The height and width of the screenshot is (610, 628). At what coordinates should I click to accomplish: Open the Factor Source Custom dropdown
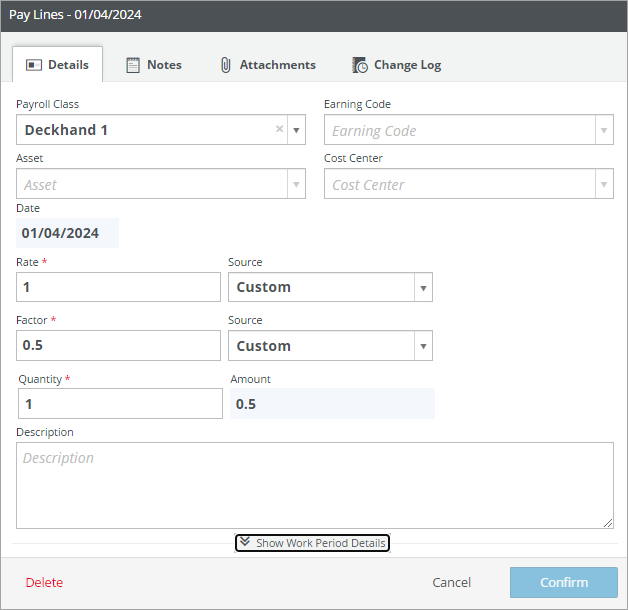[x=330, y=346]
